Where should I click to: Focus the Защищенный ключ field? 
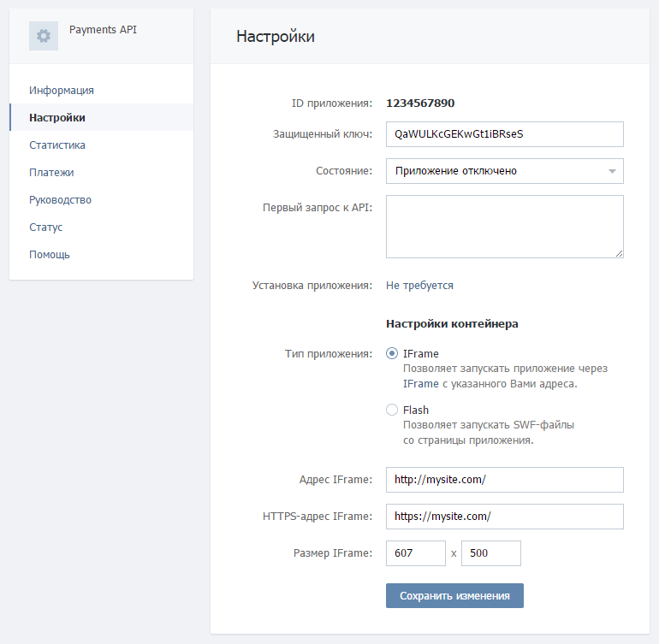[x=504, y=134]
